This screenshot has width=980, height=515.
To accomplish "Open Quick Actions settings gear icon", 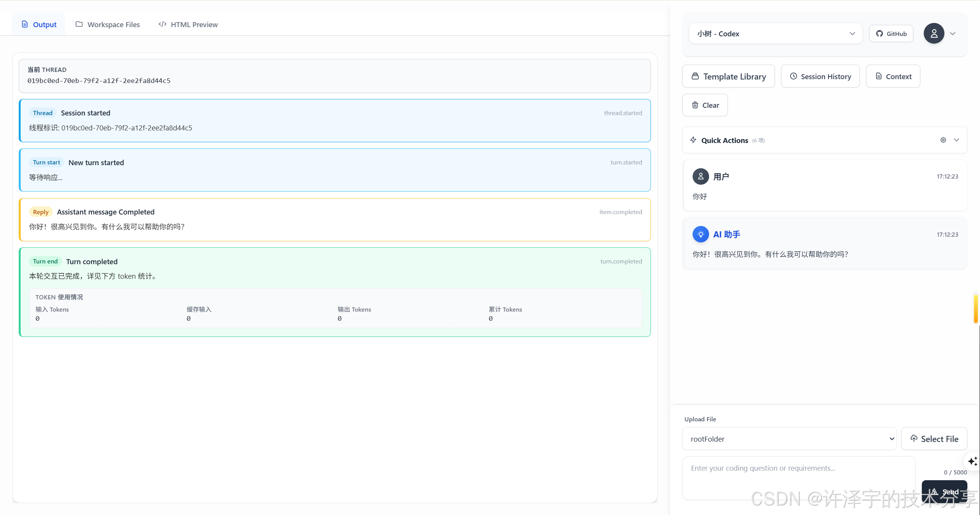I will [x=943, y=140].
